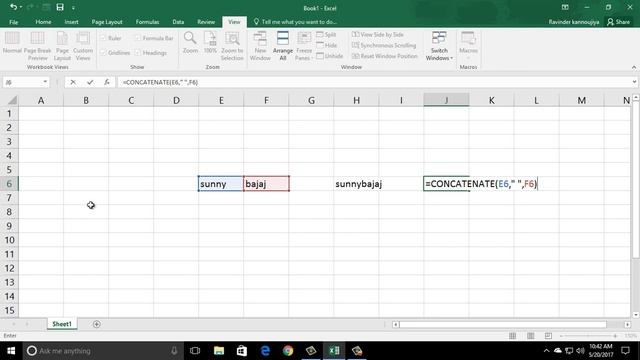Cancel formula entry with X button
640x360 pixels.
tap(73, 82)
